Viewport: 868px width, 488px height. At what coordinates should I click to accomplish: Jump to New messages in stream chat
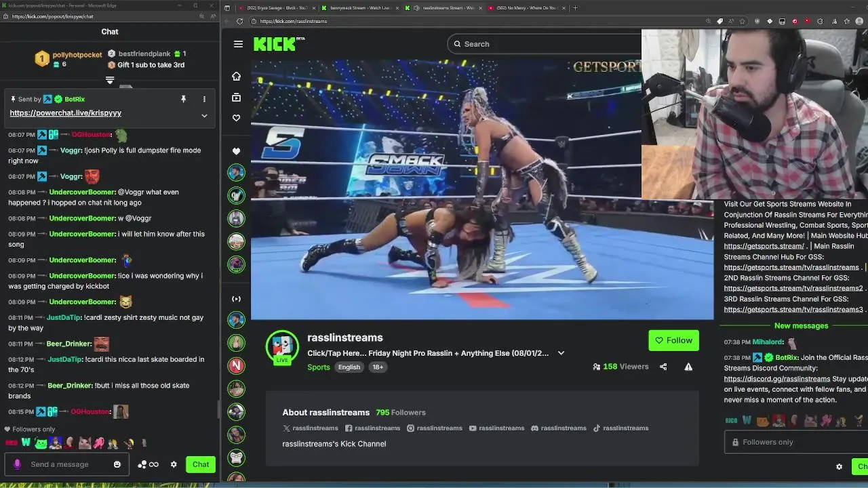click(x=801, y=326)
